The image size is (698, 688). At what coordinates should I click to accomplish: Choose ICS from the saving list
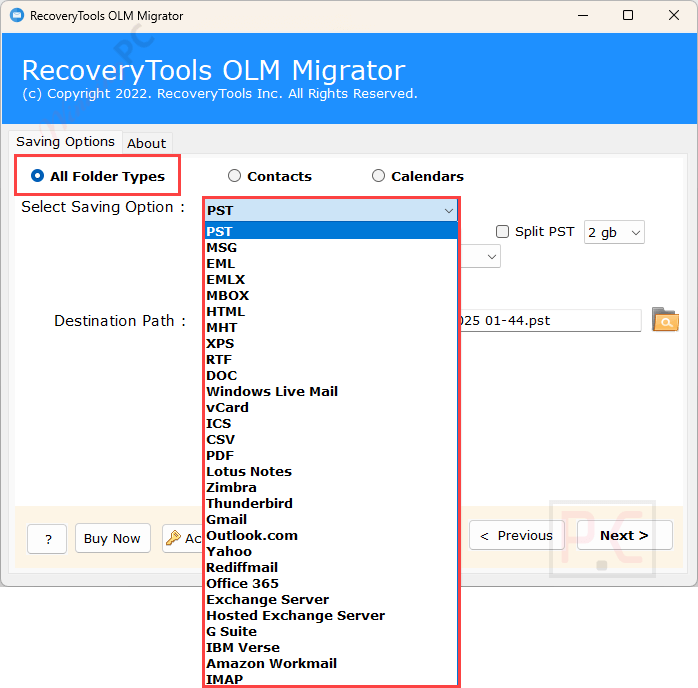331,424
